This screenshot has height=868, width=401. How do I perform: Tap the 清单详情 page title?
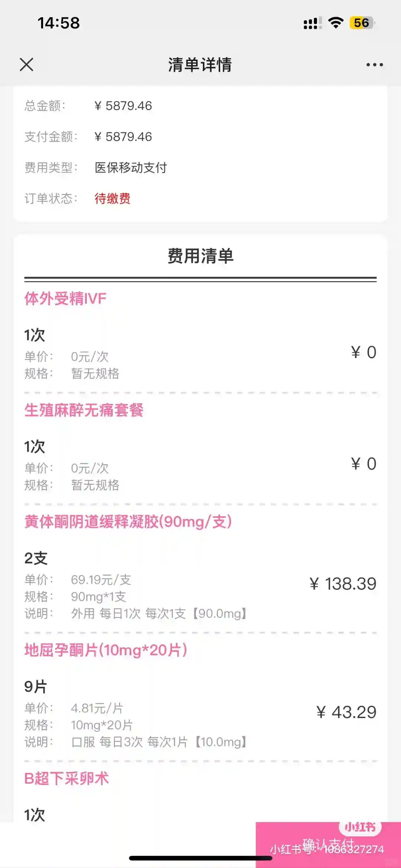[200, 65]
